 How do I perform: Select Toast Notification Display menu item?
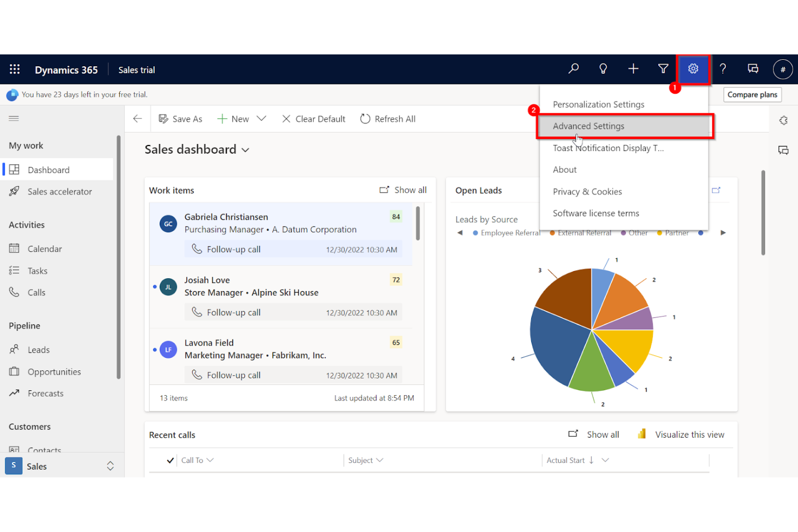624,148
